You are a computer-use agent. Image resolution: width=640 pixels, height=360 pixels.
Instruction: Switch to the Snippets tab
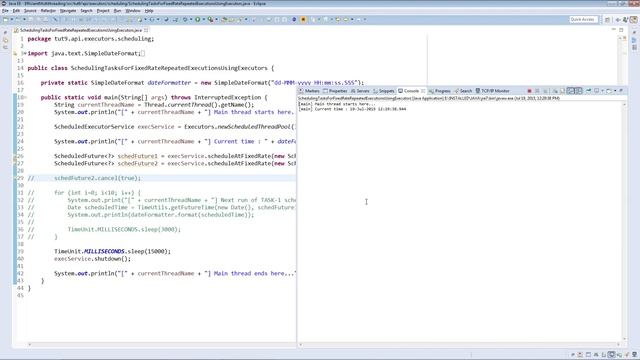pyautogui.click(x=384, y=91)
